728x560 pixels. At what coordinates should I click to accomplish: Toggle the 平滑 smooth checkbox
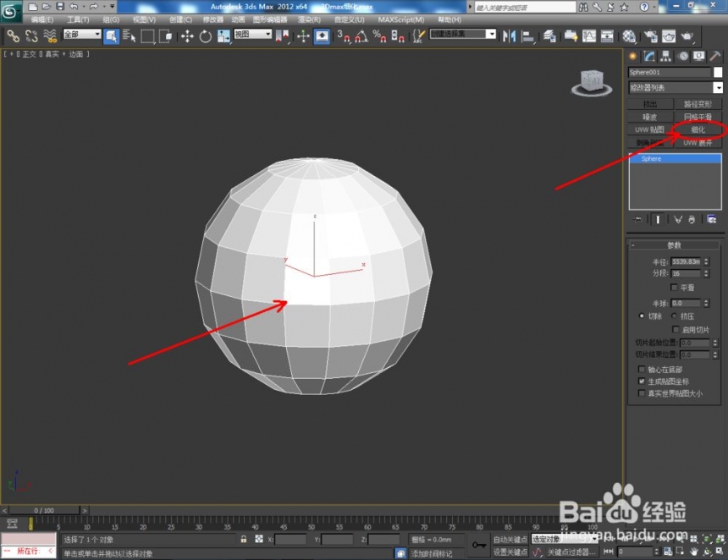pos(674,288)
